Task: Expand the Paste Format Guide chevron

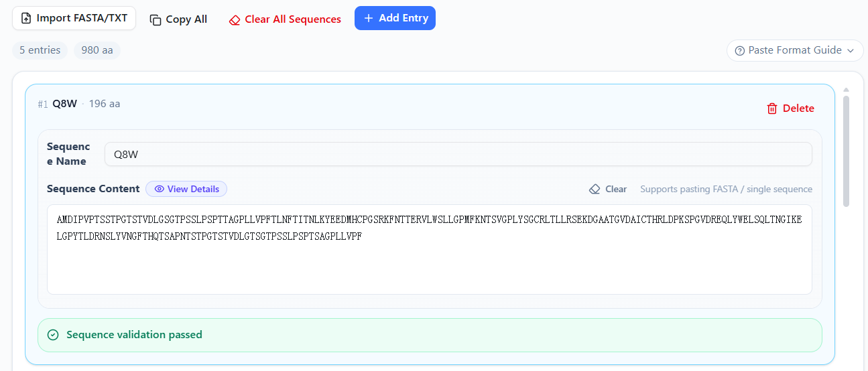Action: click(851, 50)
